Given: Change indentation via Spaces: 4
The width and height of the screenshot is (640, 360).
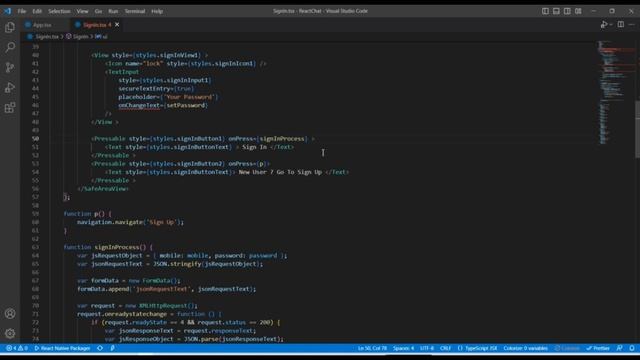Looking at the screenshot, I should [x=403, y=348].
